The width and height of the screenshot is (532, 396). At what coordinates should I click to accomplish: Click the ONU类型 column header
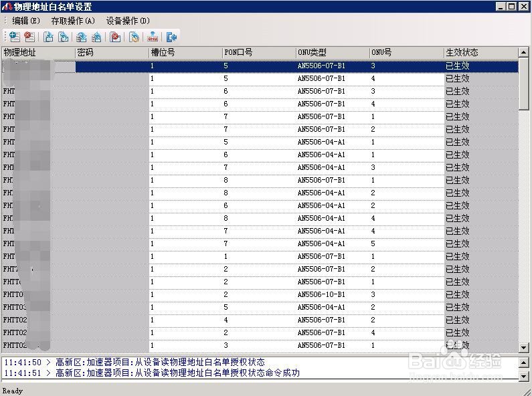tap(333, 53)
